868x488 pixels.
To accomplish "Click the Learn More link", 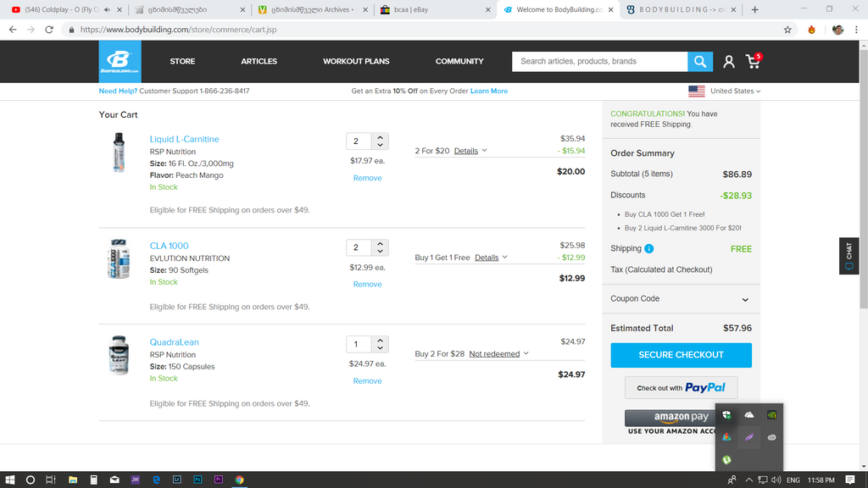I will [489, 91].
